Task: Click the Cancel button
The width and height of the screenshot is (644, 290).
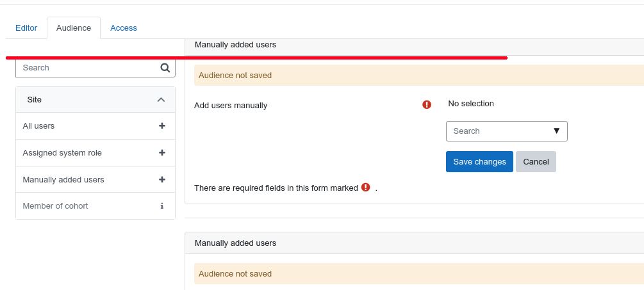Action: 536,161
